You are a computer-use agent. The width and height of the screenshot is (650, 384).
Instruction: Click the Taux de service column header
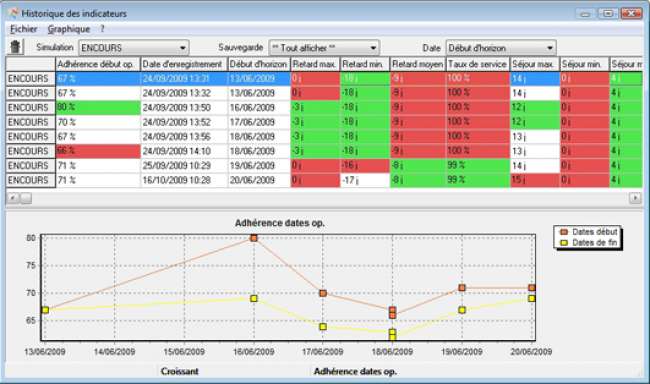[x=478, y=64]
